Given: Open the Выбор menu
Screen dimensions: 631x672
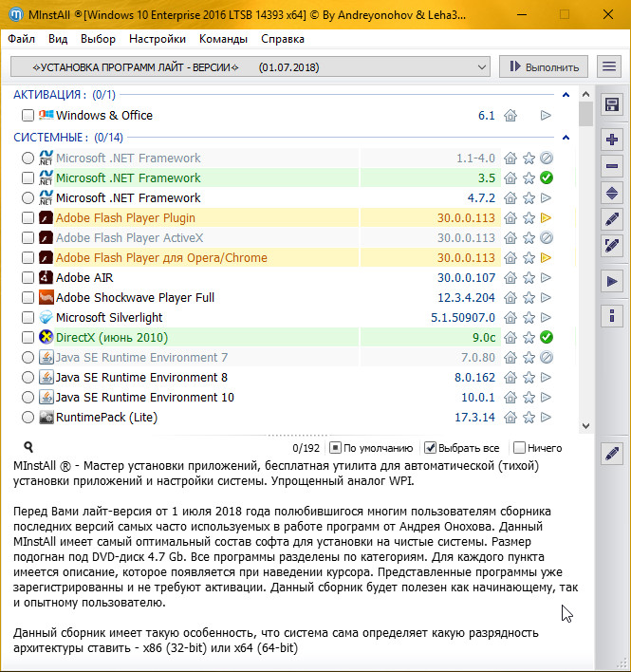Looking at the screenshot, I should 98,39.
